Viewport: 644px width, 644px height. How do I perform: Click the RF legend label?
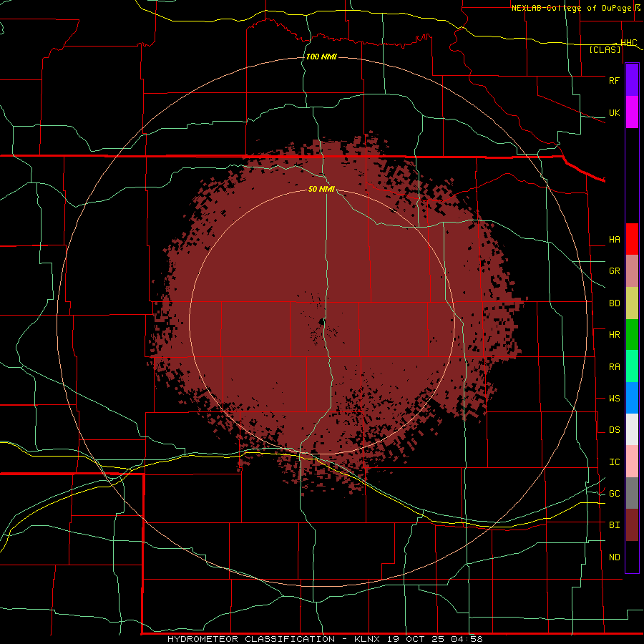pos(614,80)
